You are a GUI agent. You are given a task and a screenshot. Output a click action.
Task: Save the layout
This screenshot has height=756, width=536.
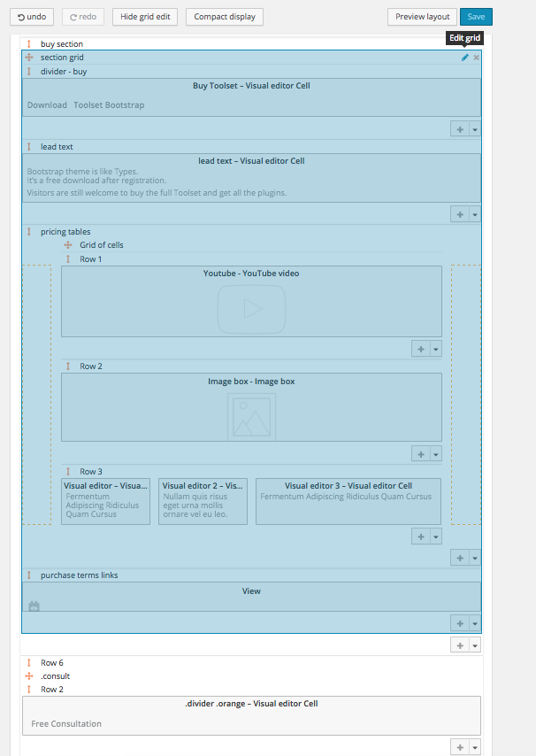pyautogui.click(x=476, y=17)
